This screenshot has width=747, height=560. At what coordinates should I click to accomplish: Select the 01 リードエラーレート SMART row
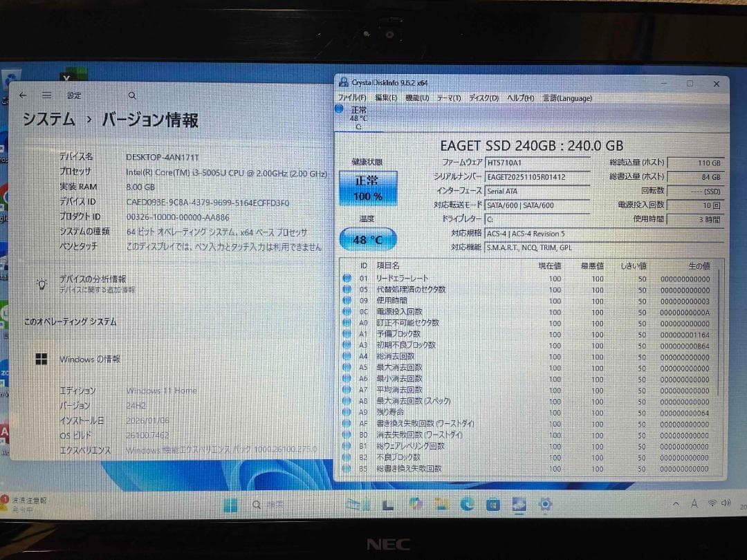click(x=527, y=279)
